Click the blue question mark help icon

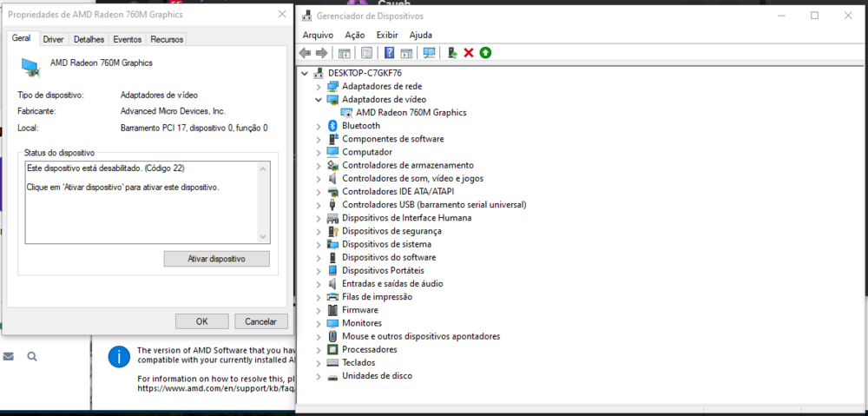(x=390, y=53)
